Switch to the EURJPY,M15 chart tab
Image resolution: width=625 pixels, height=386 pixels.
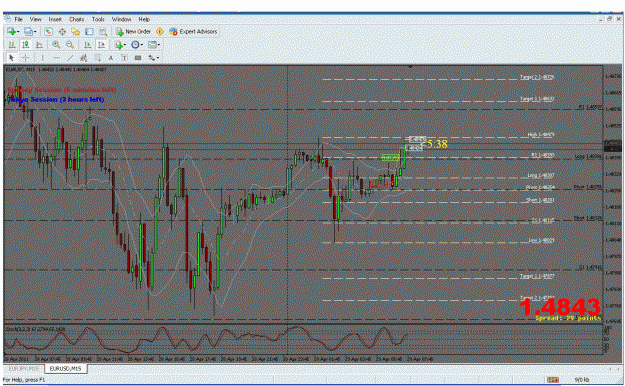[x=24, y=369]
